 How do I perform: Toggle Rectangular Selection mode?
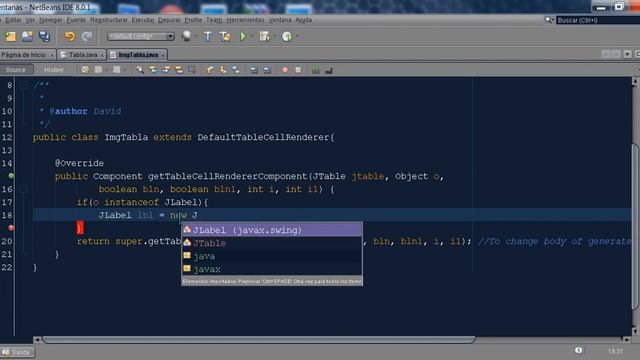pos(192,70)
